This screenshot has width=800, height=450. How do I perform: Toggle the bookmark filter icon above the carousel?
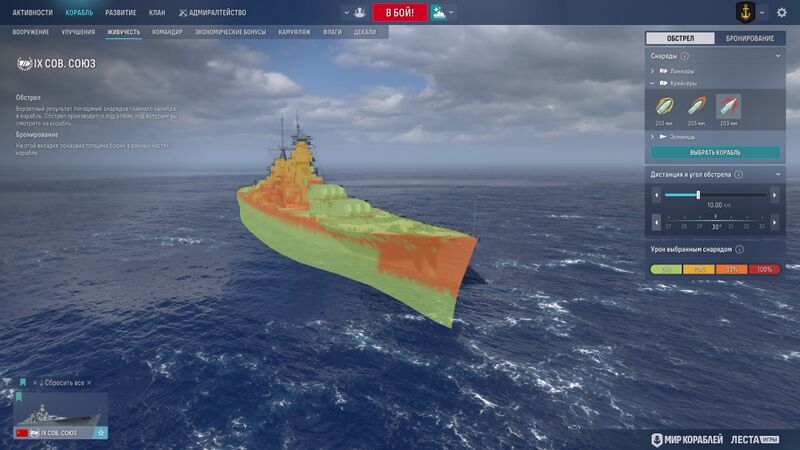(22, 382)
